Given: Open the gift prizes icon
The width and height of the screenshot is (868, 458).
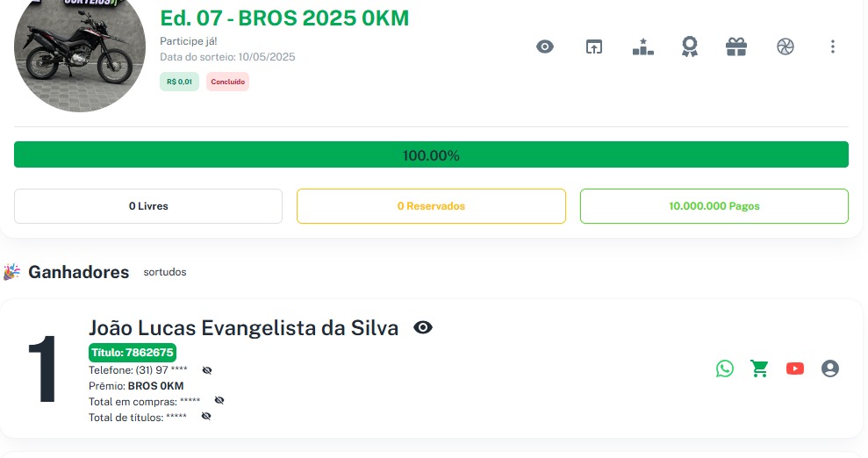Looking at the screenshot, I should pos(736,47).
